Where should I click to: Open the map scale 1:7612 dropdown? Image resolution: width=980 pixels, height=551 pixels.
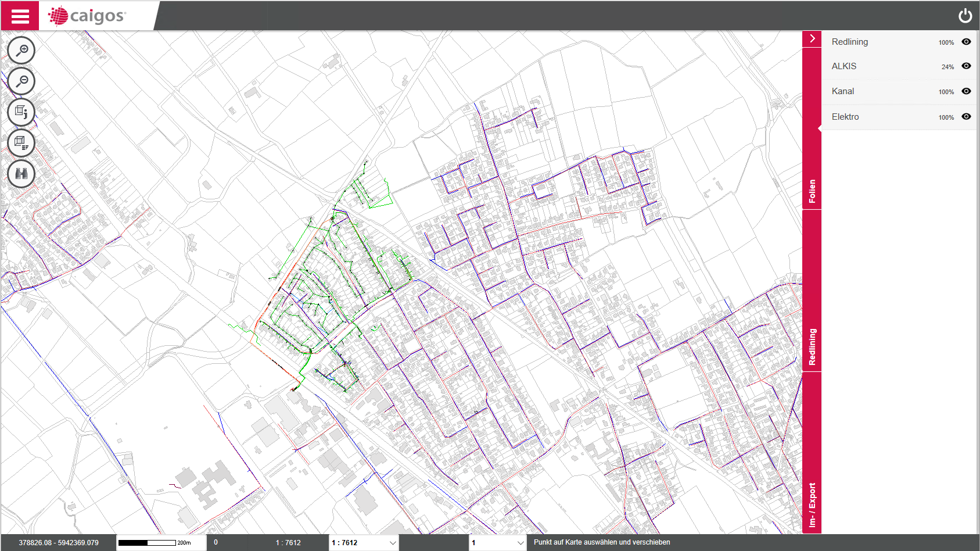tap(364, 543)
